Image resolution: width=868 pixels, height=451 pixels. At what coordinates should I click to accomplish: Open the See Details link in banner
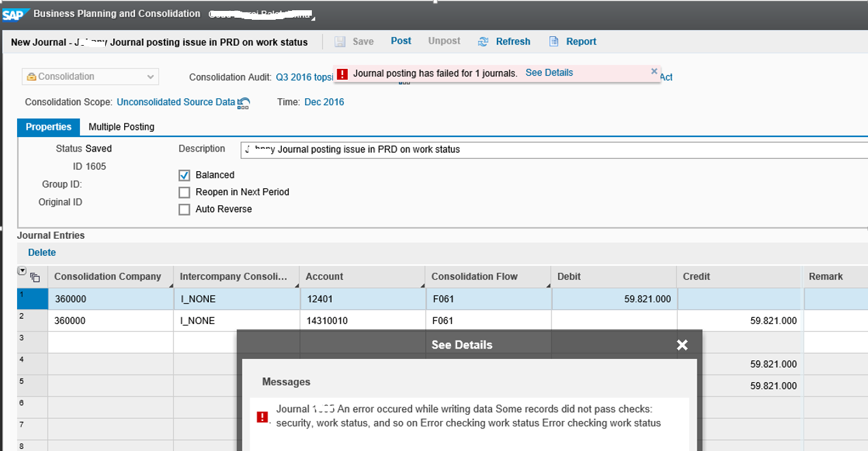tap(549, 72)
